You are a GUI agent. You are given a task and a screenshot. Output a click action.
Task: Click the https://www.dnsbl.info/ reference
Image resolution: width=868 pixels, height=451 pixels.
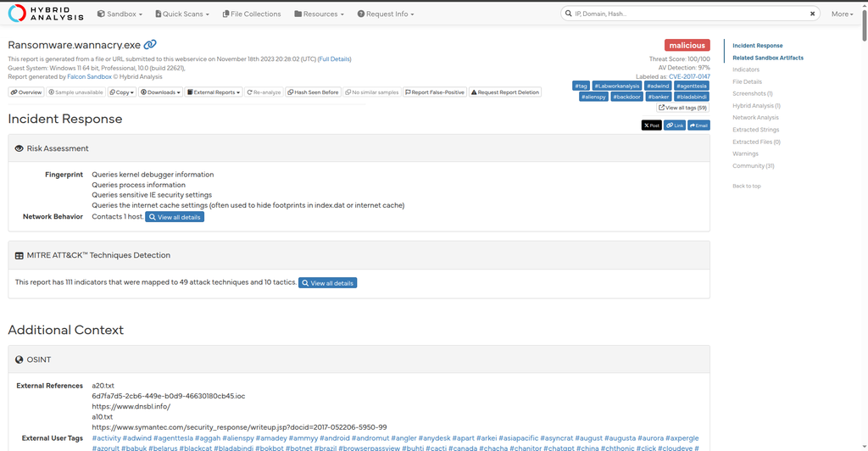point(131,406)
